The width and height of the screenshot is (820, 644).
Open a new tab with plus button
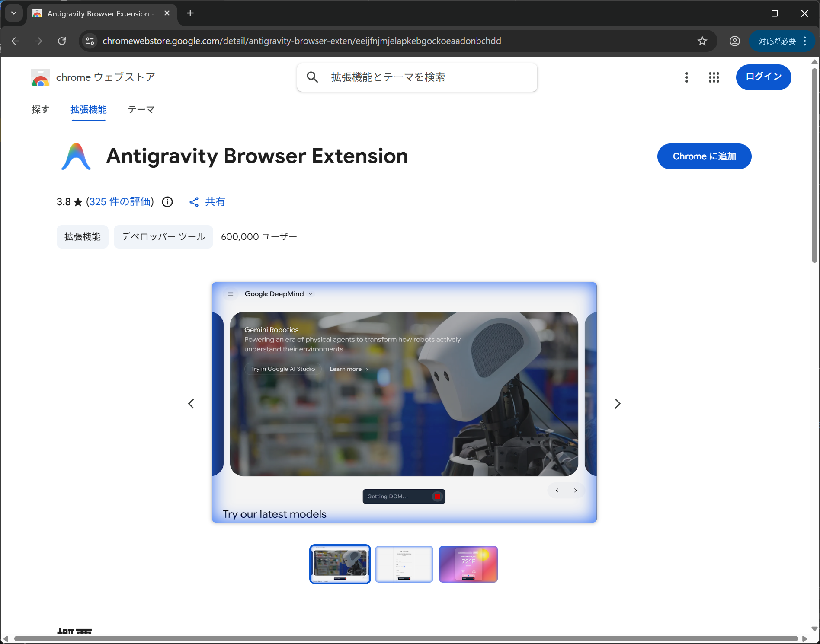190,13
